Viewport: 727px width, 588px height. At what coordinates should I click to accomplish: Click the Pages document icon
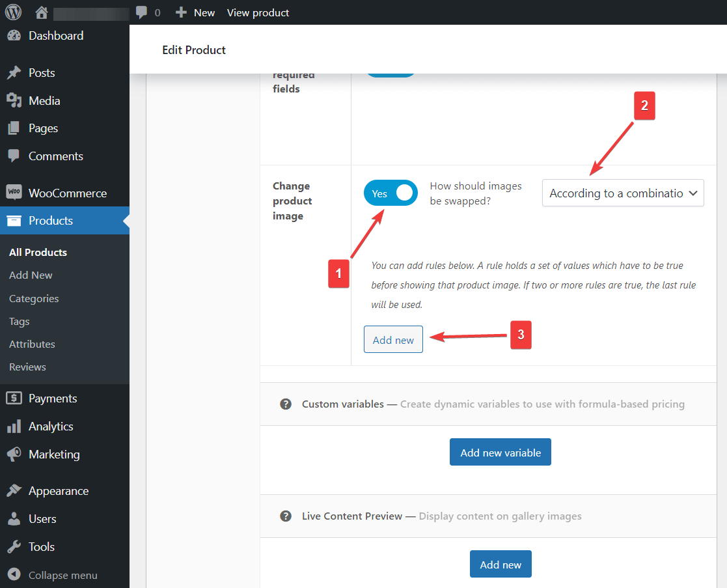pos(14,128)
